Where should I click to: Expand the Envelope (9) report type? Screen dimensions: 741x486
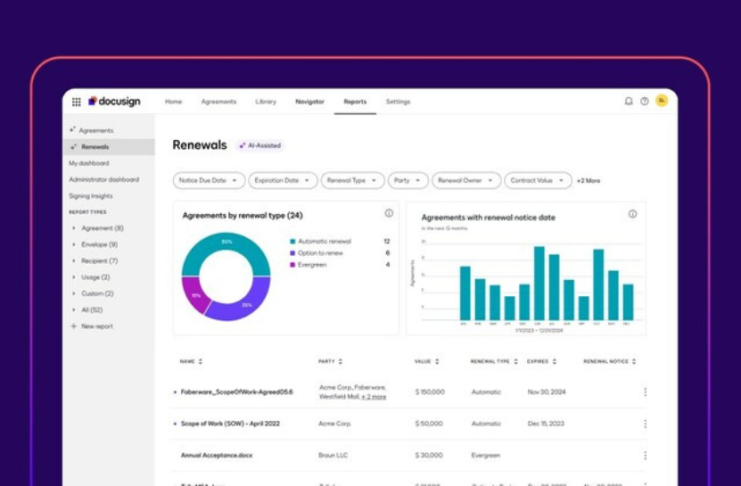point(74,245)
